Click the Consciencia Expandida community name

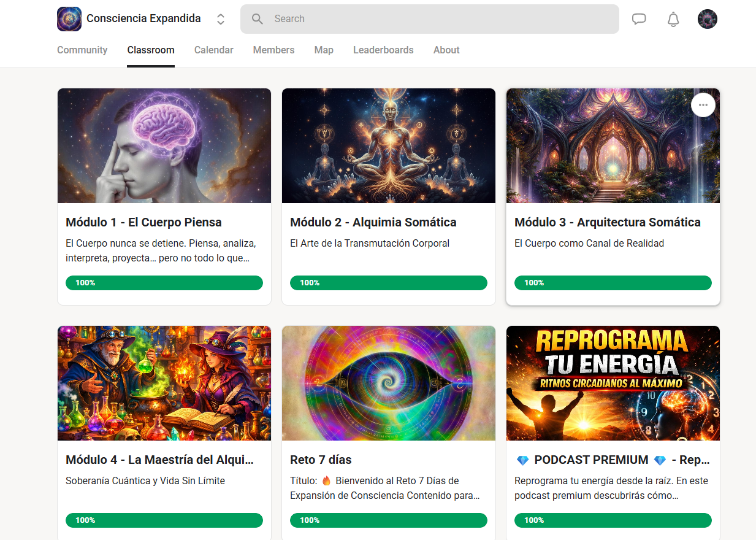pos(143,18)
